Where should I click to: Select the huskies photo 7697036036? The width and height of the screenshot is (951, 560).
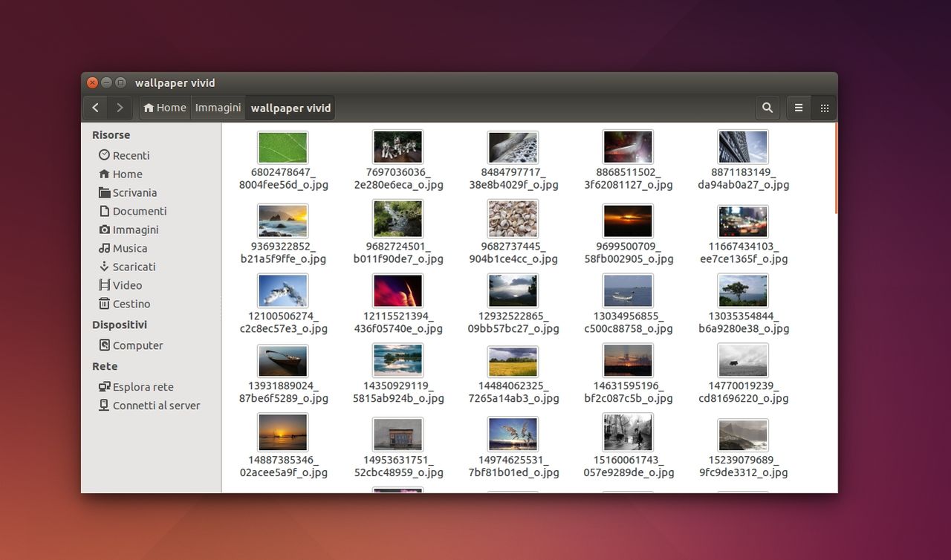397,148
